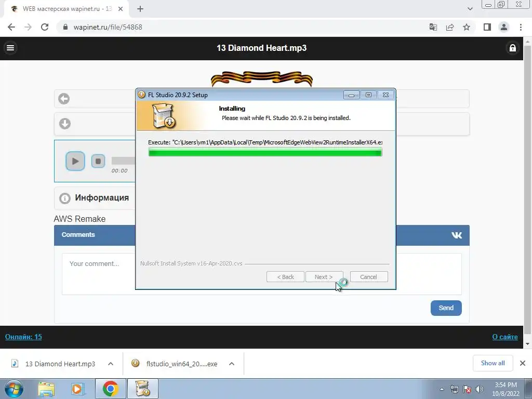Switch to Chrome in taskbar
The height and width of the screenshot is (399, 532).
coord(110,389)
